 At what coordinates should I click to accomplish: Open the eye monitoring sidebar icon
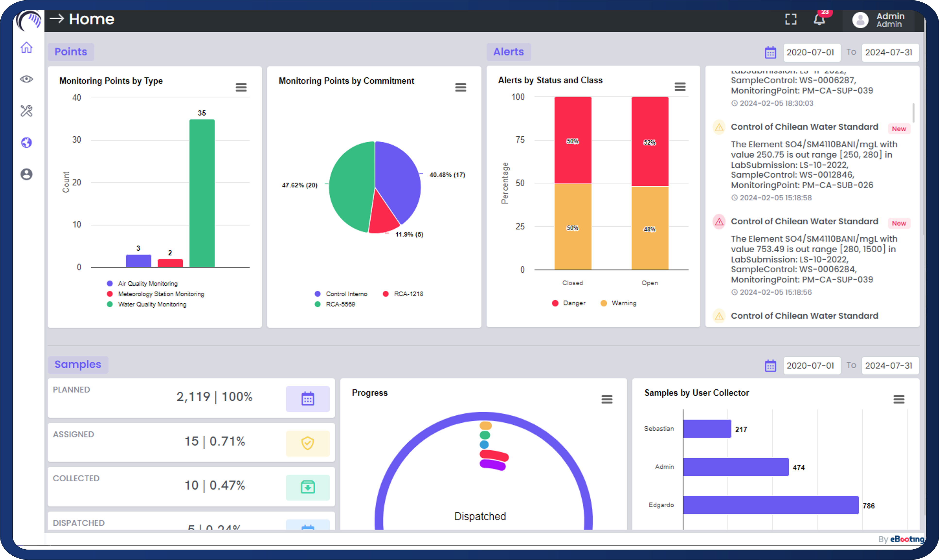pyautogui.click(x=26, y=79)
